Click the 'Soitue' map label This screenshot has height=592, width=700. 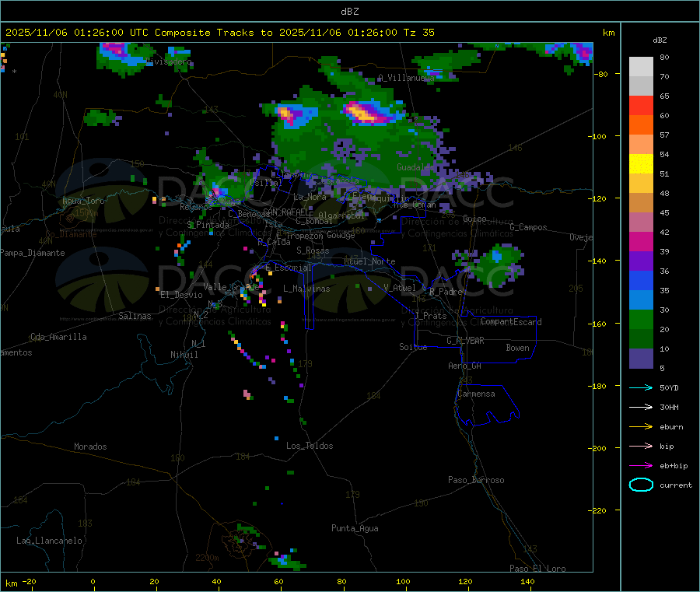point(413,346)
